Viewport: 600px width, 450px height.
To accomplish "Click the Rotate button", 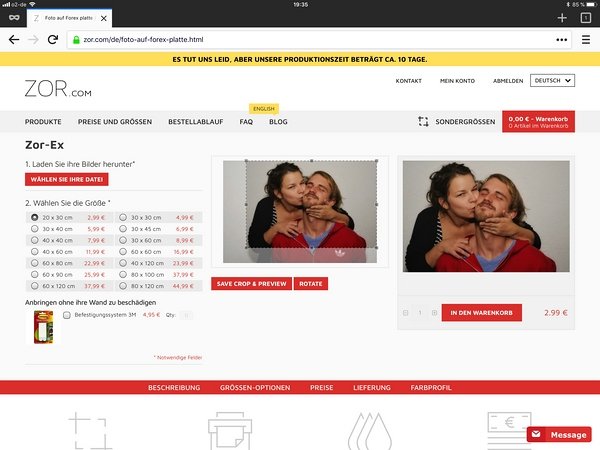I will click(x=311, y=284).
